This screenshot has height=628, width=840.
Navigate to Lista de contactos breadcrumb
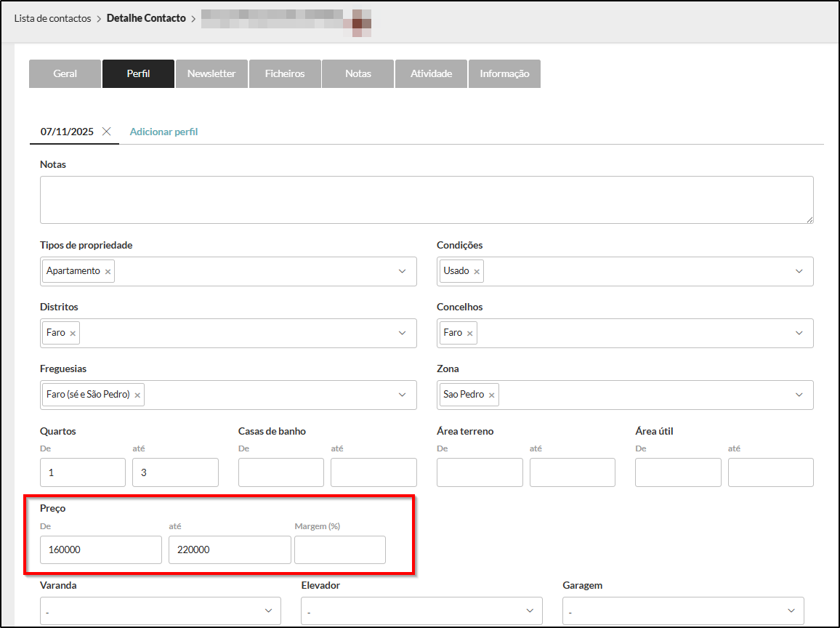[52, 18]
